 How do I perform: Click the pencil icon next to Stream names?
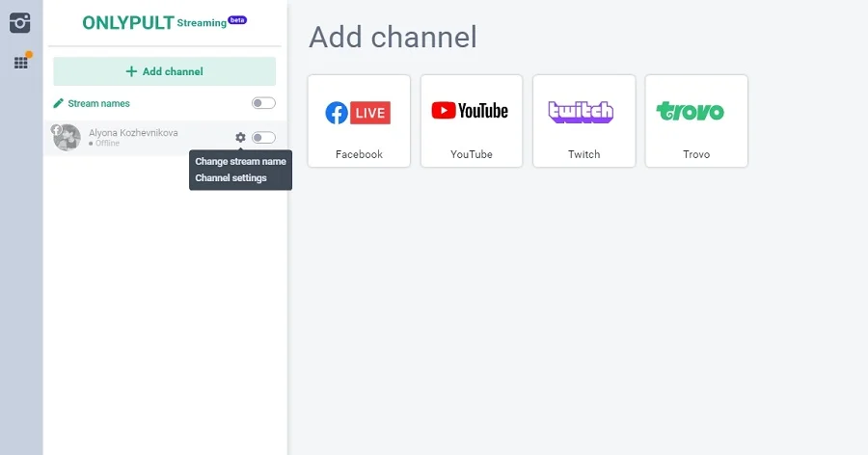[x=59, y=103]
